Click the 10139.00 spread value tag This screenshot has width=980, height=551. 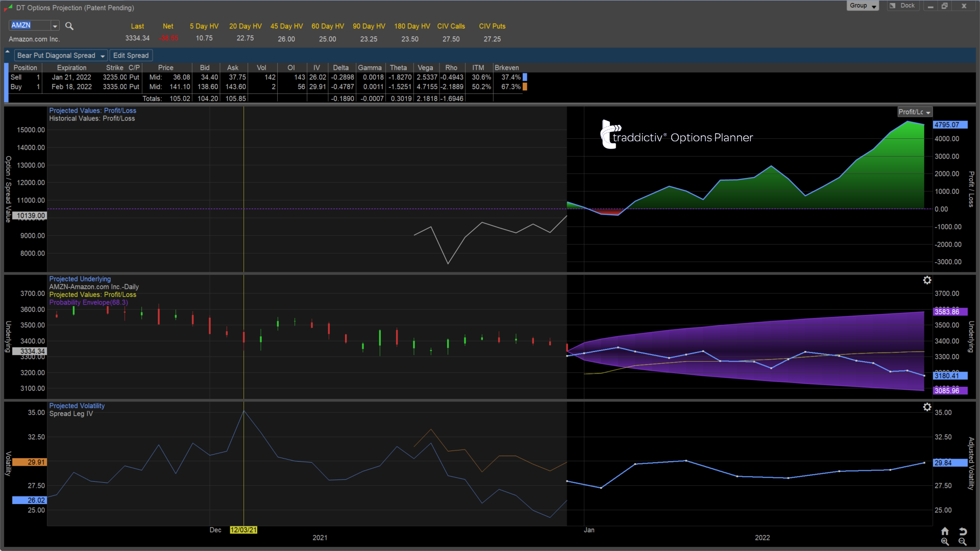point(29,216)
